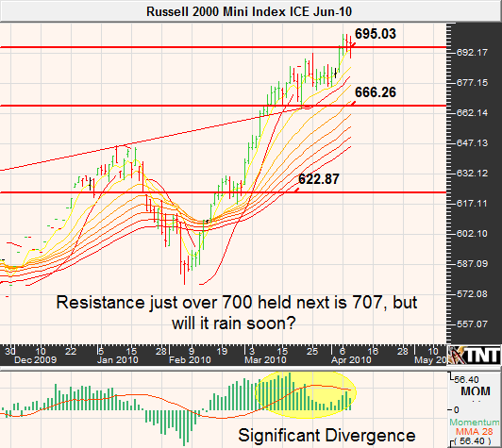502x448 pixels.
Task: Select the 666.26 support price label
Action: 376,92
